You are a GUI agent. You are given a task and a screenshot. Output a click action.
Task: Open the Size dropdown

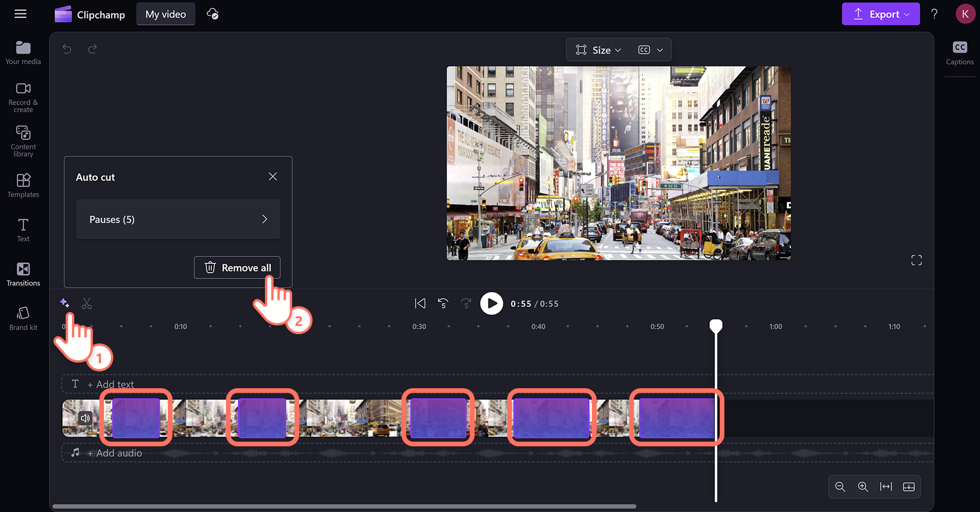click(598, 50)
